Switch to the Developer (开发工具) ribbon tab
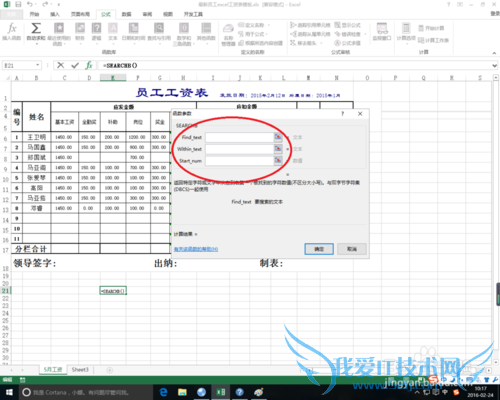This screenshot has width=500, height=400. point(193,14)
